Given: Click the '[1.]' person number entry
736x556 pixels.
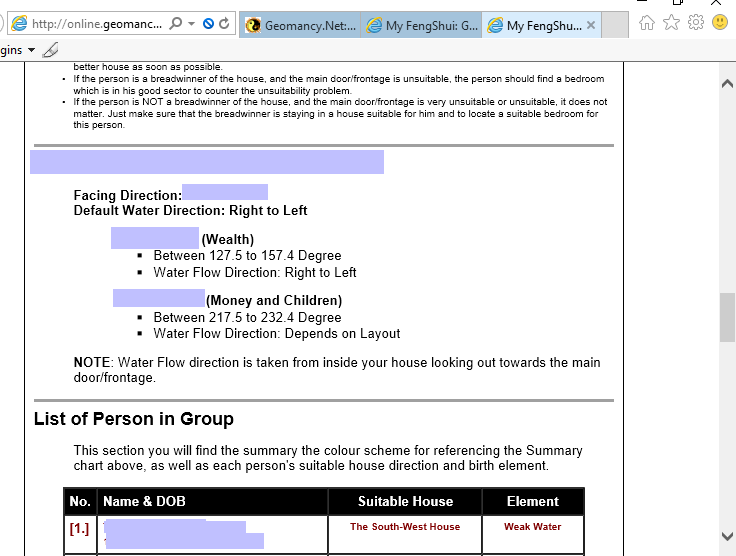Looking at the screenshot, I should (x=79, y=529).
